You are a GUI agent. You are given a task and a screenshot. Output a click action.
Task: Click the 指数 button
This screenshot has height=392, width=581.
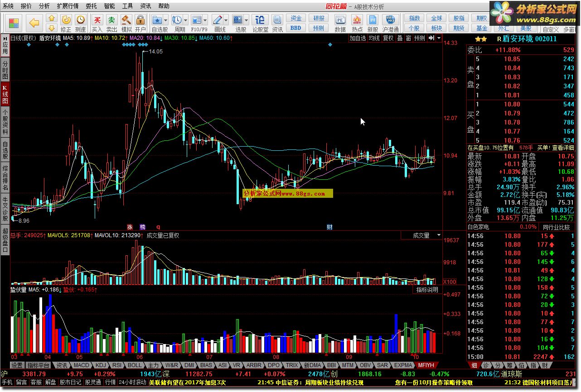click(414, 18)
